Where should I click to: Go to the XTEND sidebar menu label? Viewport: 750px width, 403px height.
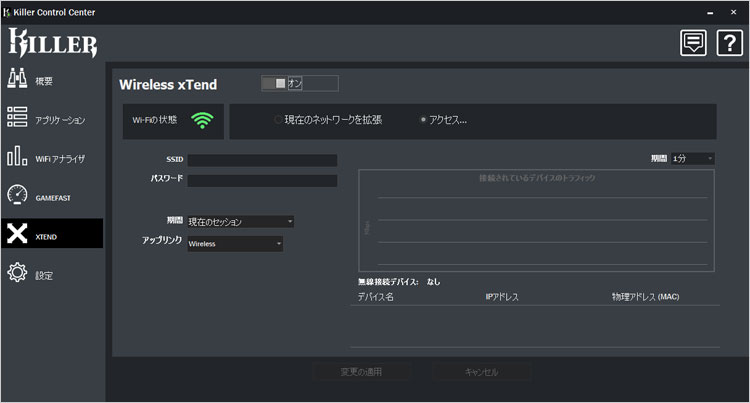46,237
